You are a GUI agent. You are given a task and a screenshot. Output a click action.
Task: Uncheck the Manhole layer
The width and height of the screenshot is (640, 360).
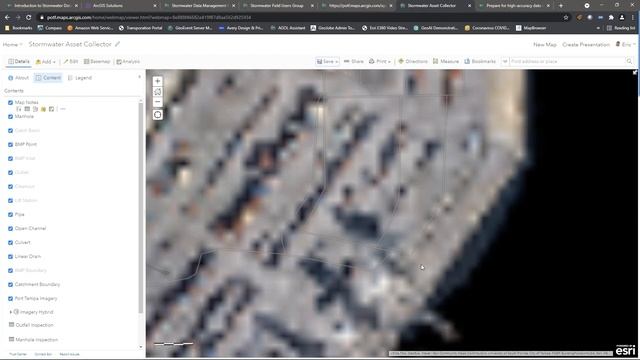point(11,116)
